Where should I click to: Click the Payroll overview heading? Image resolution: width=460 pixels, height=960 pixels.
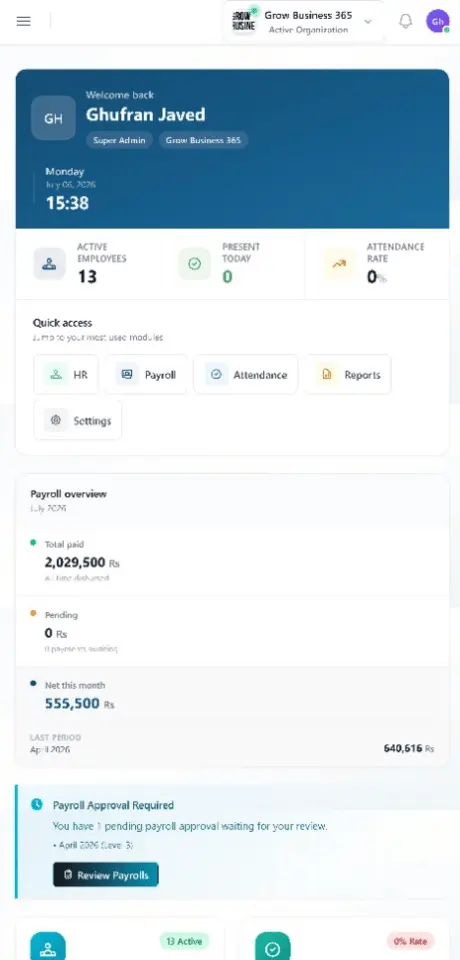[x=69, y=494]
